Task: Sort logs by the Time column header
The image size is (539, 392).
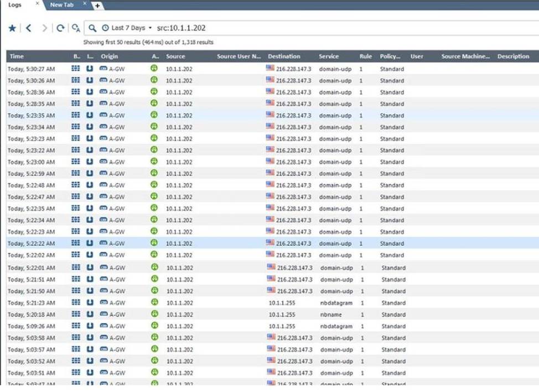Action: [17, 56]
